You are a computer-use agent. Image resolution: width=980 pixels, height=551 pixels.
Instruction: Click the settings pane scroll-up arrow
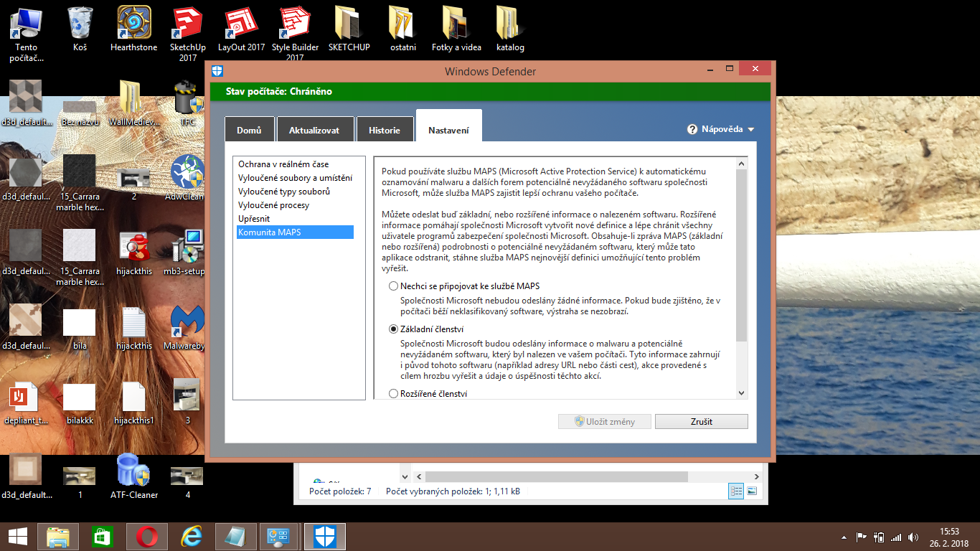pyautogui.click(x=742, y=164)
